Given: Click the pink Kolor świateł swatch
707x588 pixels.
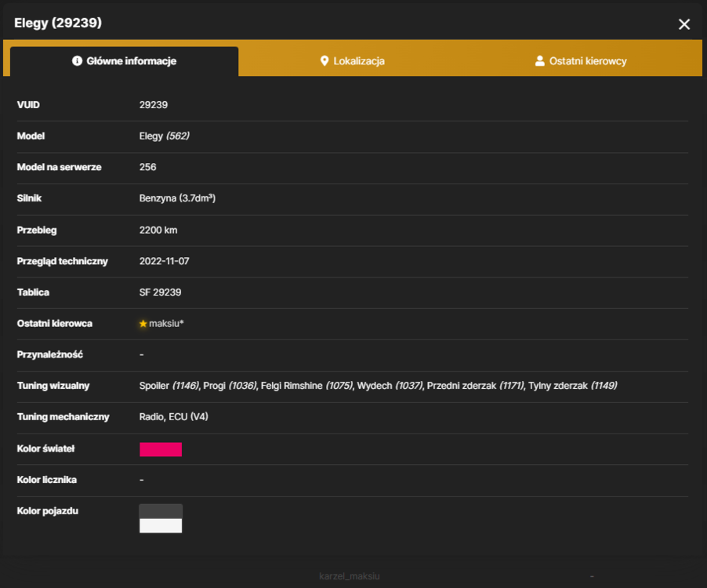Looking at the screenshot, I should click(161, 449).
